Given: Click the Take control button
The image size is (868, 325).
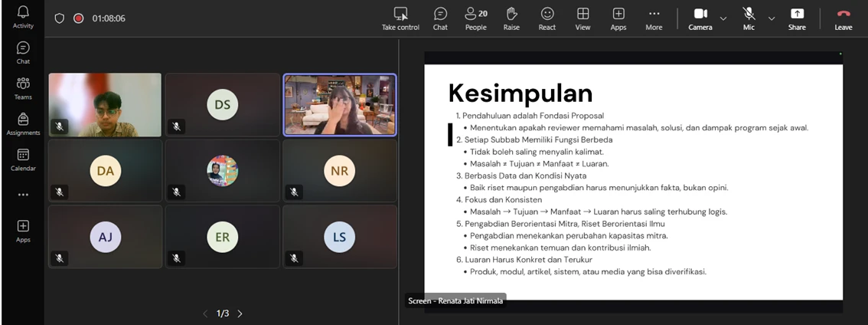Looking at the screenshot, I should tap(400, 18).
